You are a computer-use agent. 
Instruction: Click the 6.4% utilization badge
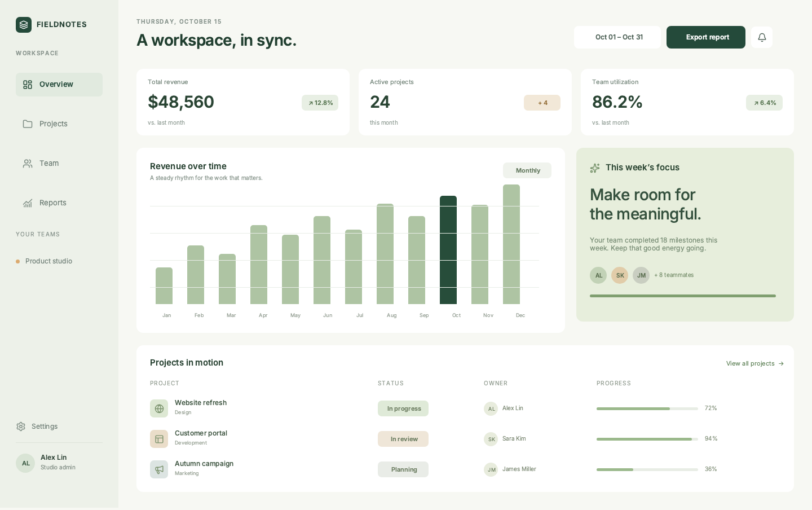pos(764,103)
